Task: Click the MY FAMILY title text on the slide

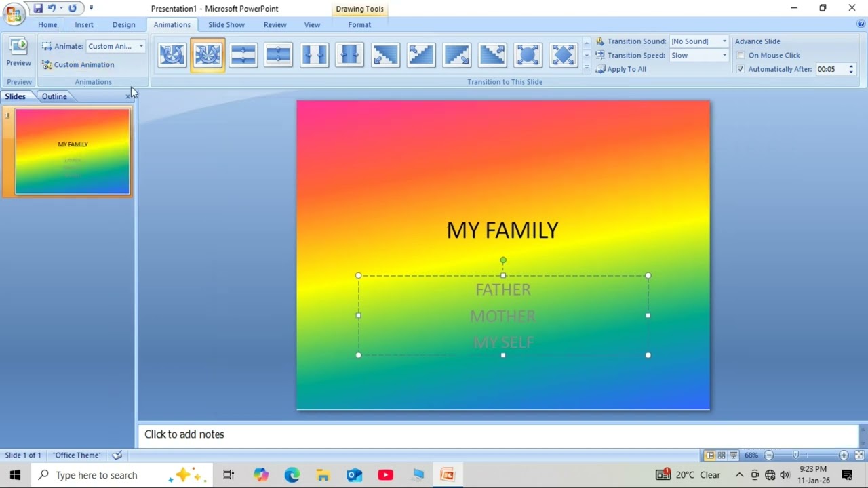Action: click(x=502, y=230)
